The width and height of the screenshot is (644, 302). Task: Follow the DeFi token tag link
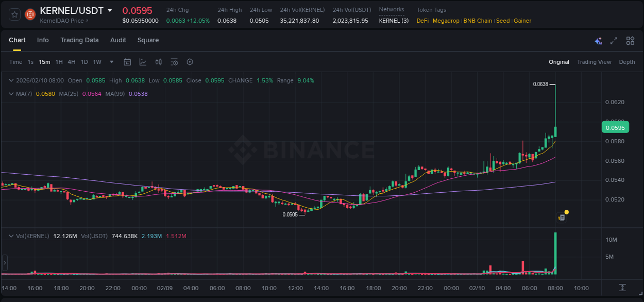pyautogui.click(x=422, y=21)
